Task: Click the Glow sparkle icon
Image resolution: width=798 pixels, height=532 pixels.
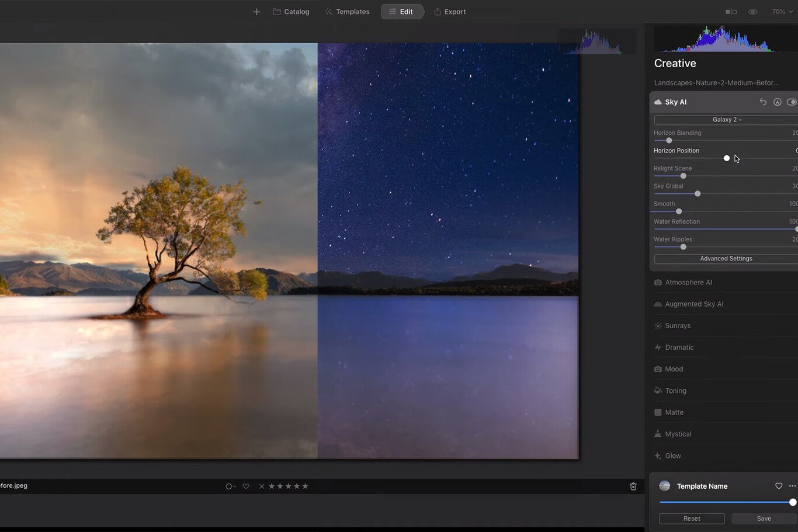Action: point(658,455)
